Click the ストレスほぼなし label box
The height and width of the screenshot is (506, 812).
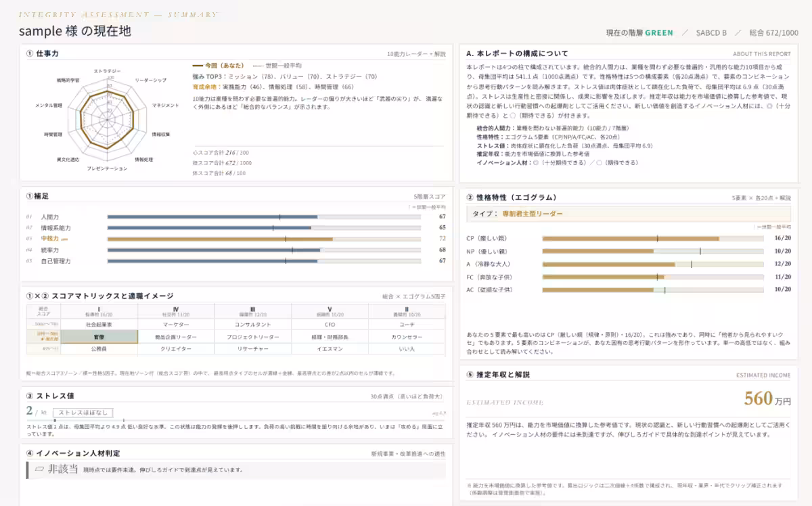[x=85, y=412]
